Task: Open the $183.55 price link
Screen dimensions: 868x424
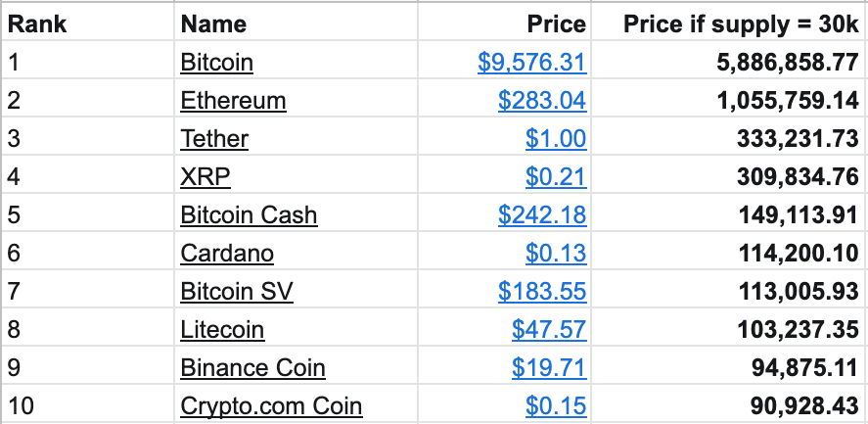Action: coord(542,292)
